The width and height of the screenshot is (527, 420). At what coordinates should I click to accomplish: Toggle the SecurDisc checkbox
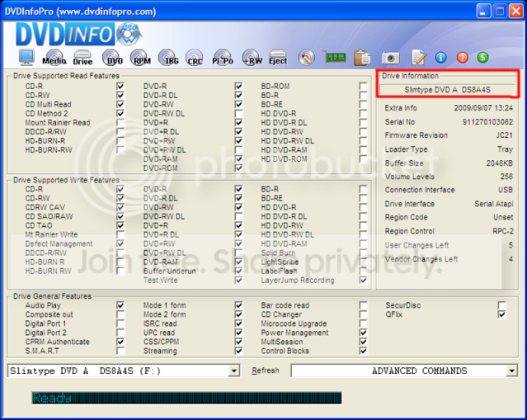(501, 305)
